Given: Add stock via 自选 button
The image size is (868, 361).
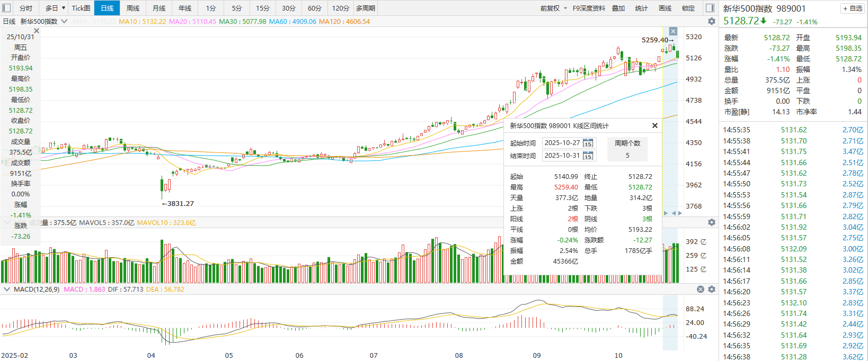Looking at the screenshot, I should [x=852, y=8].
